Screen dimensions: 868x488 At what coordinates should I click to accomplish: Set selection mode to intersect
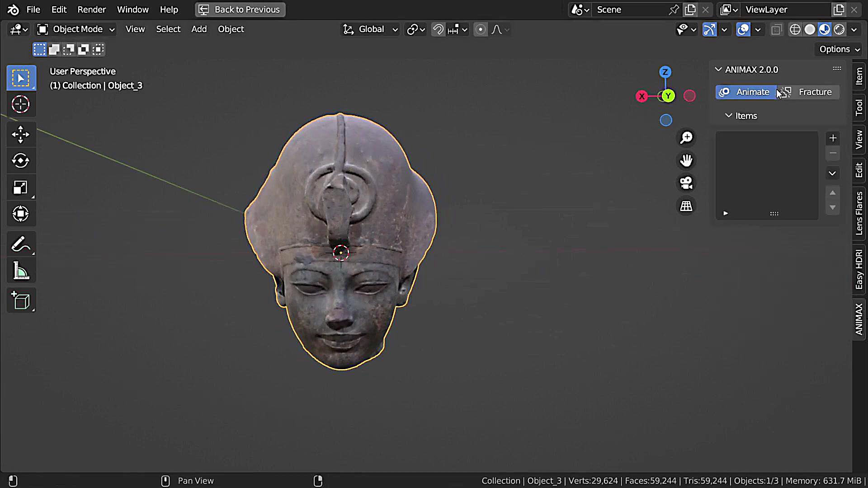(98, 49)
